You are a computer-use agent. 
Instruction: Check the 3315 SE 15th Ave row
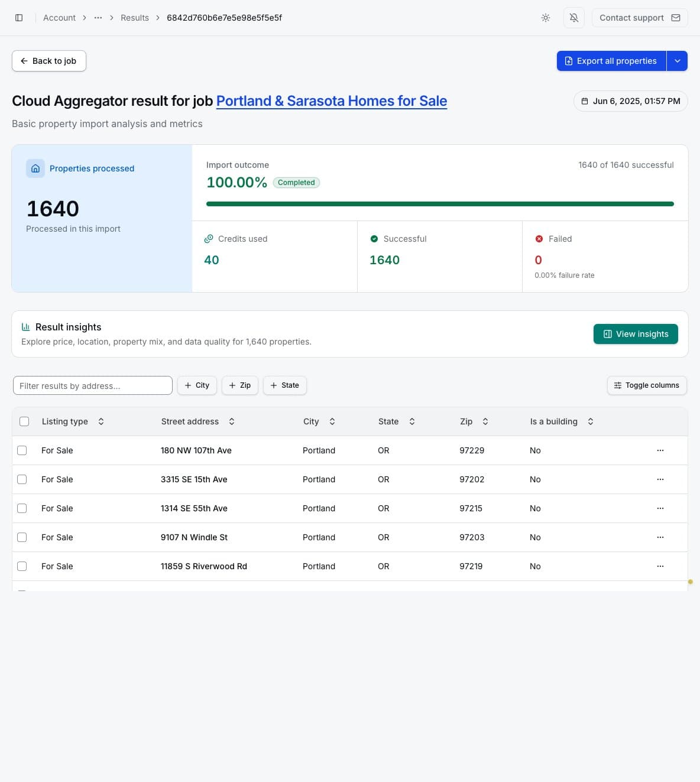pos(22,479)
